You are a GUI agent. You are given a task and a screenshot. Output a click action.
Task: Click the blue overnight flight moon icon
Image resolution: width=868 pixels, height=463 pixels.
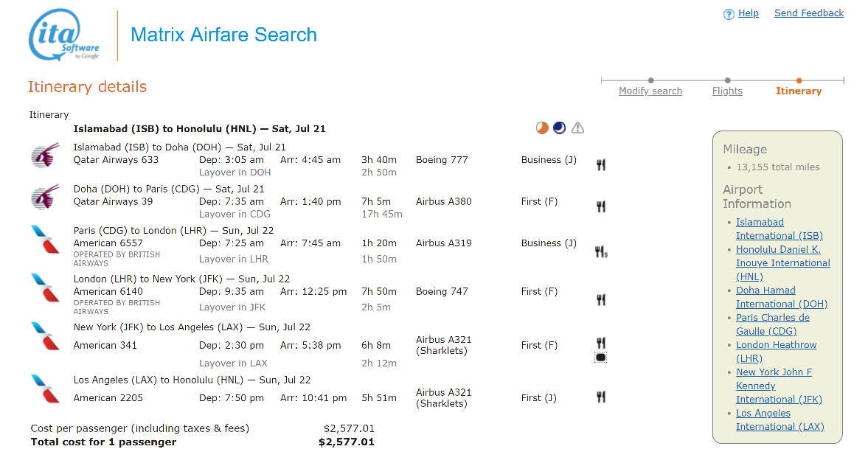(x=560, y=128)
